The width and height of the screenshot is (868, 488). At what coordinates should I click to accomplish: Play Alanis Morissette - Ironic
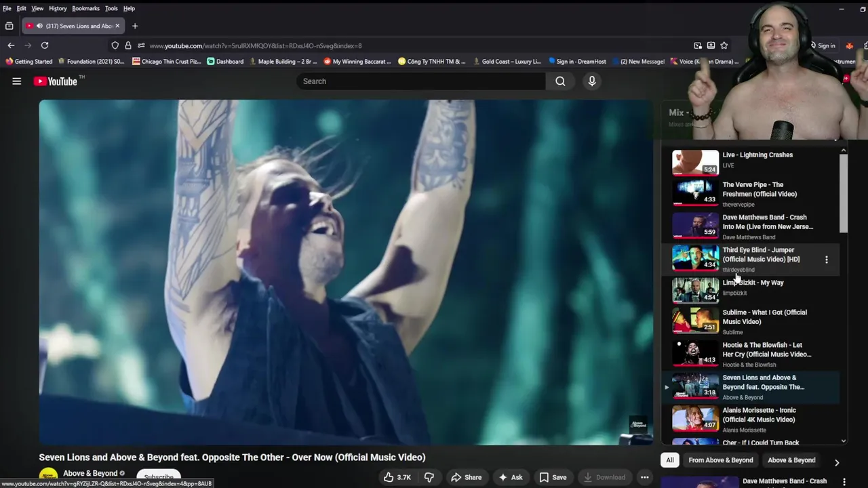[x=751, y=420]
